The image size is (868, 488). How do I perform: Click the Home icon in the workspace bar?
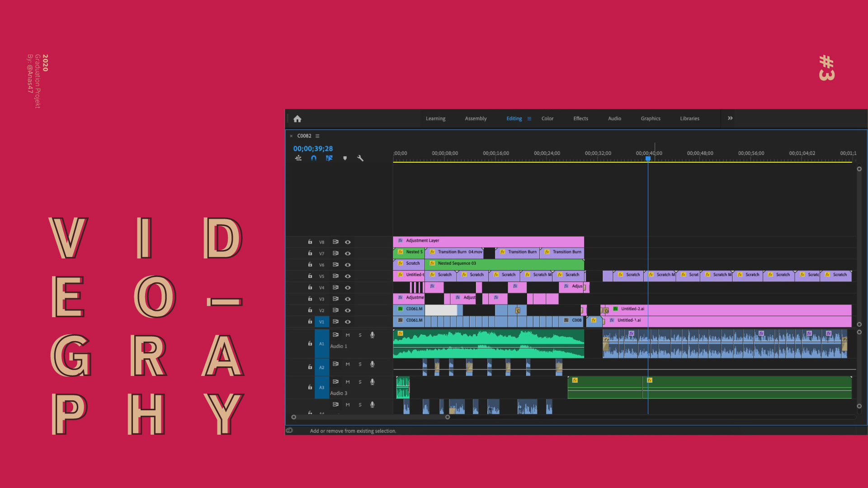pos(297,119)
